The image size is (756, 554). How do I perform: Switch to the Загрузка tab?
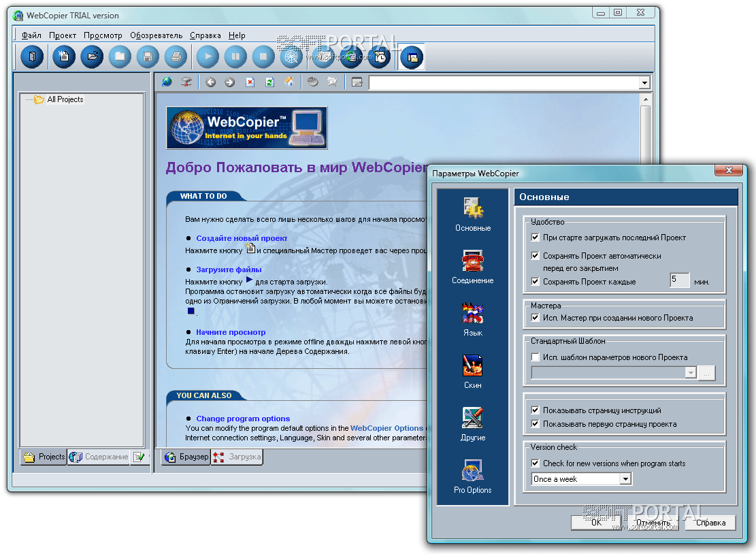pyautogui.click(x=237, y=457)
